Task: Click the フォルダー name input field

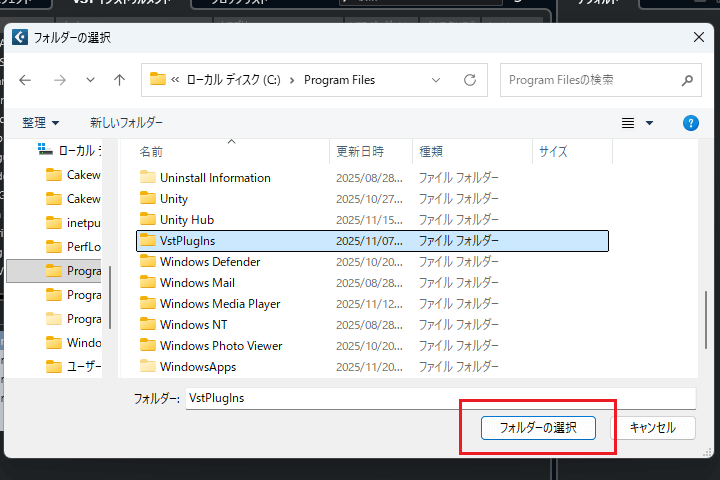Action: (438, 398)
